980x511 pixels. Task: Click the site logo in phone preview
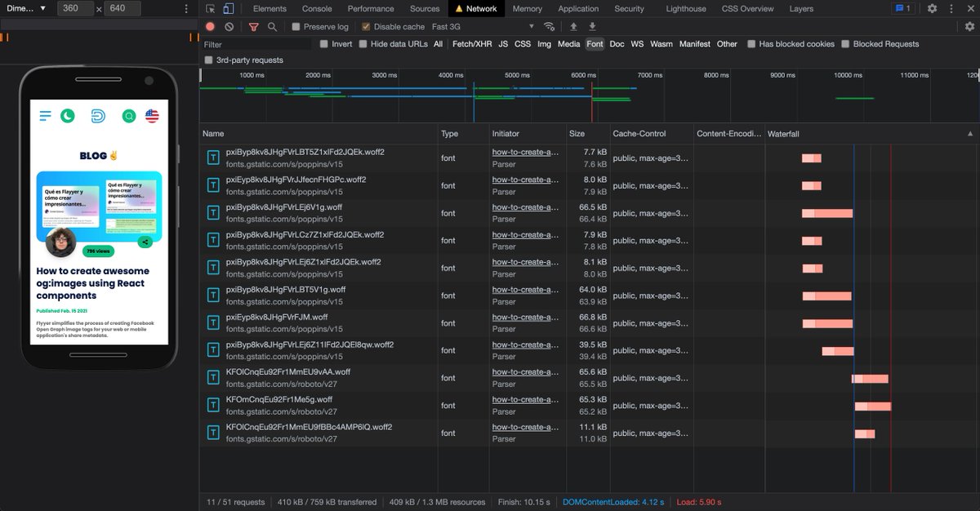[98, 116]
